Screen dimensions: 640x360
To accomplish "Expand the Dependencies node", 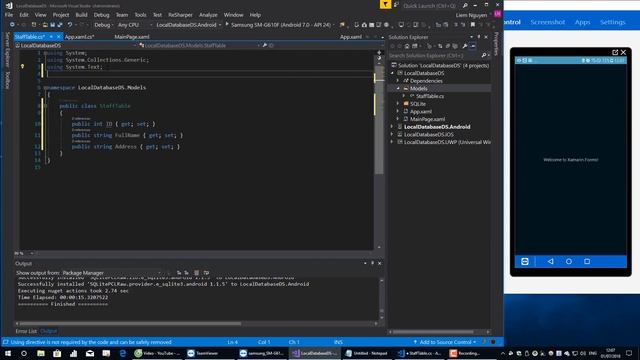I will coord(398,81).
